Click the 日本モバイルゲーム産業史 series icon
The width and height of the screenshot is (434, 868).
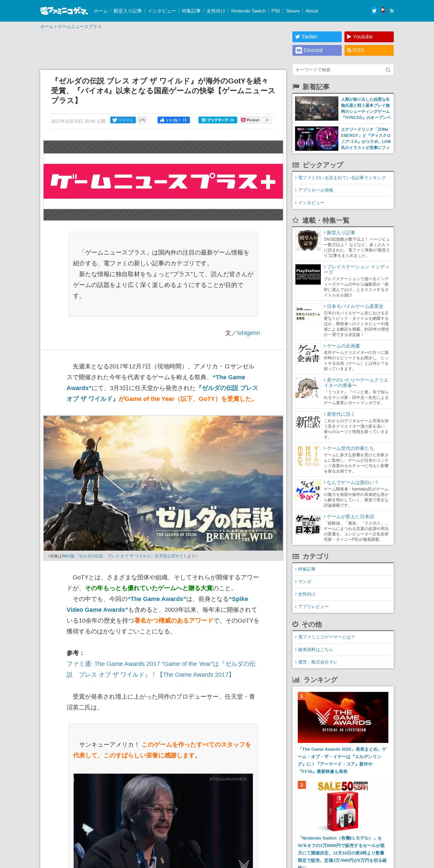(x=308, y=314)
